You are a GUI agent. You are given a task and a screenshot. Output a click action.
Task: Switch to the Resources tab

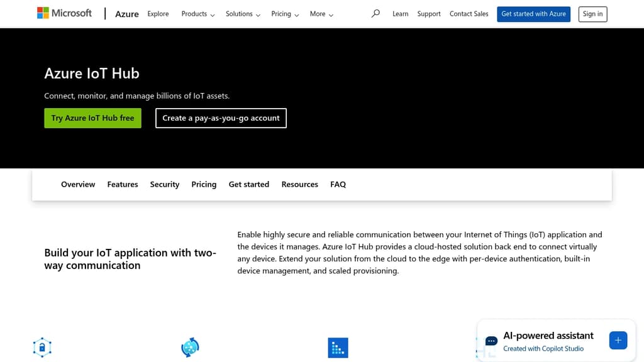click(x=300, y=184)
